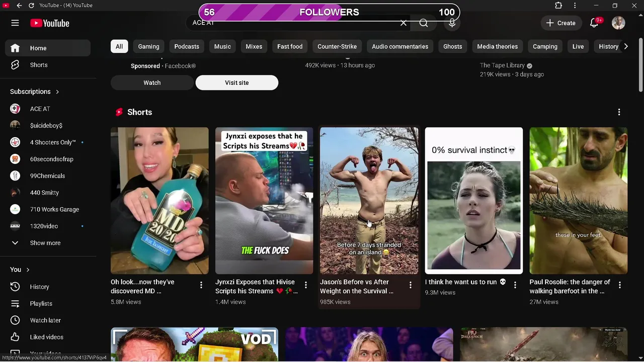The image size is (644, 362).
Task: Open options for Jynxzi Exposes short
Action: coord(306,285)
